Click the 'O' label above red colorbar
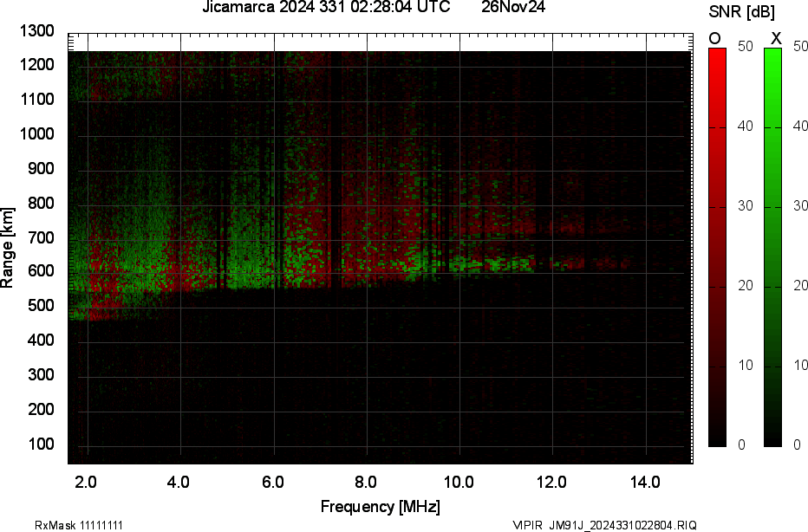The width and height of the screenshot is (808, 532). (714, 38)
